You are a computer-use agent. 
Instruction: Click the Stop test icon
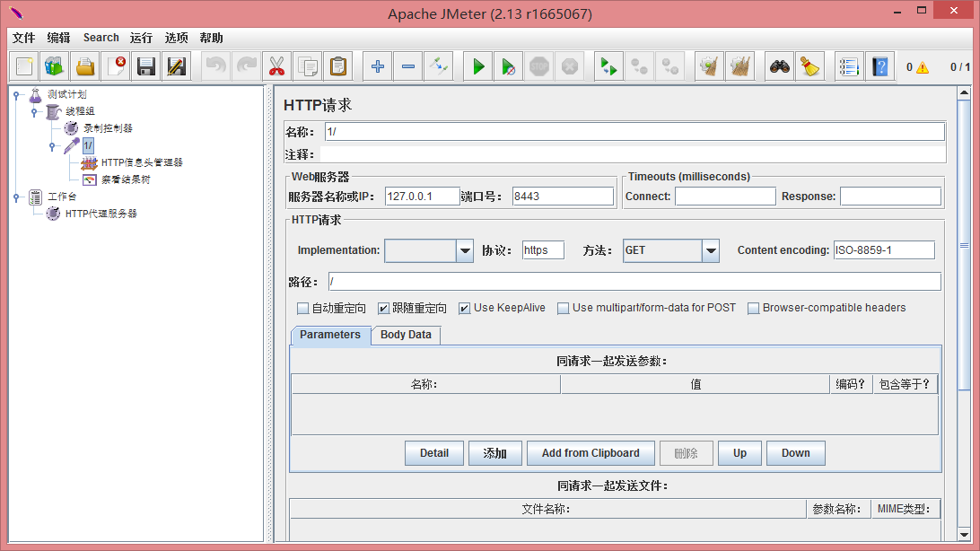point(539,66)
